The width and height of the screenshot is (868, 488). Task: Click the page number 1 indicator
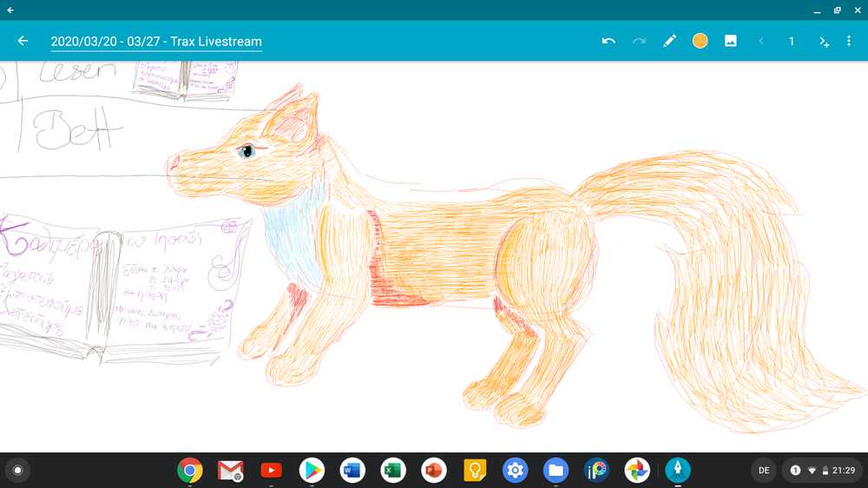[792, 41]
